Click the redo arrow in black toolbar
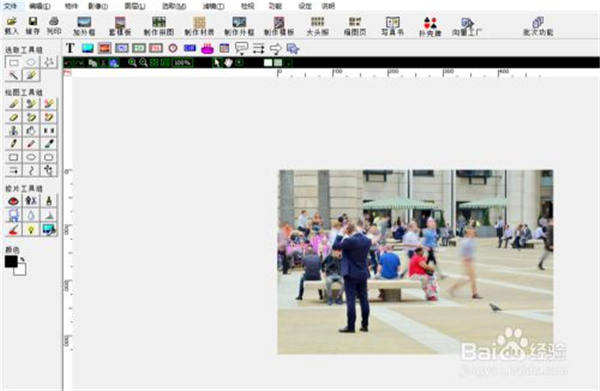This screenshot has width=600, height=391. [x=79, y=62]
